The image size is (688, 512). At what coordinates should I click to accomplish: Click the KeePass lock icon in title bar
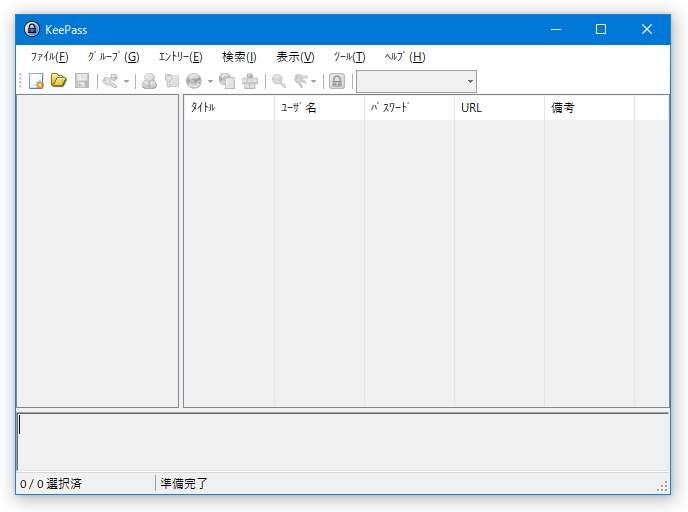(32, 29)
